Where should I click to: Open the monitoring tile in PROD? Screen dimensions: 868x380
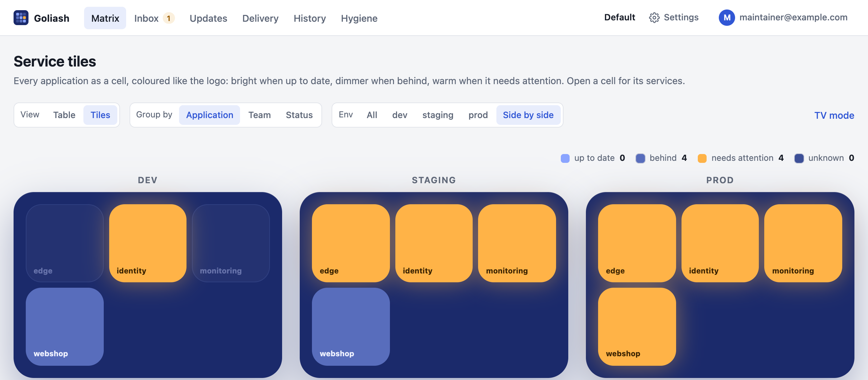tap(803, 243)
